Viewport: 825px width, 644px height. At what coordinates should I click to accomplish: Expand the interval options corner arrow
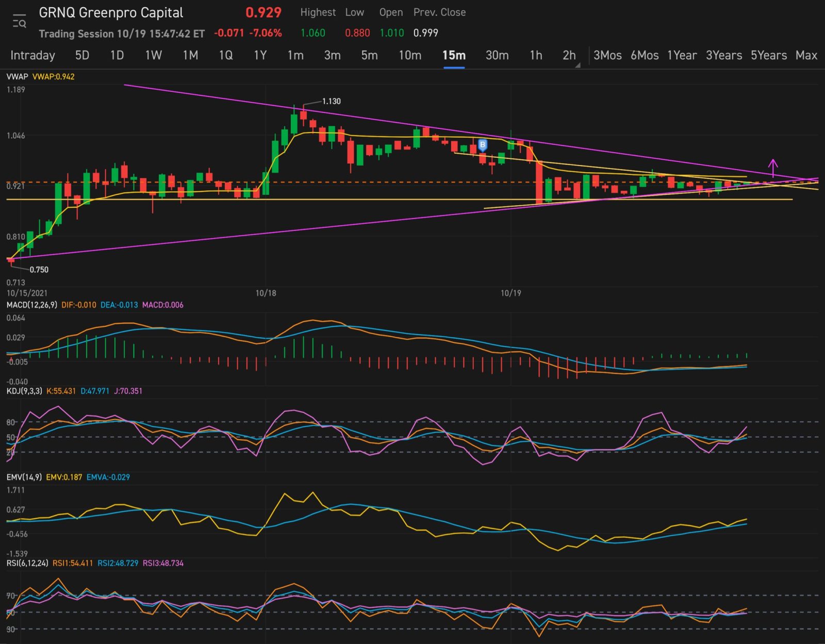[578, 65]
